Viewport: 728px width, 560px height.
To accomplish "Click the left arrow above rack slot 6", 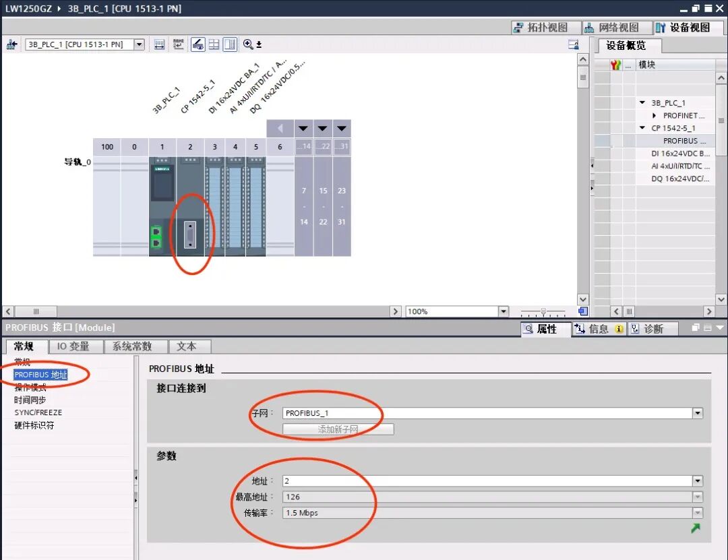I will 280,129.
